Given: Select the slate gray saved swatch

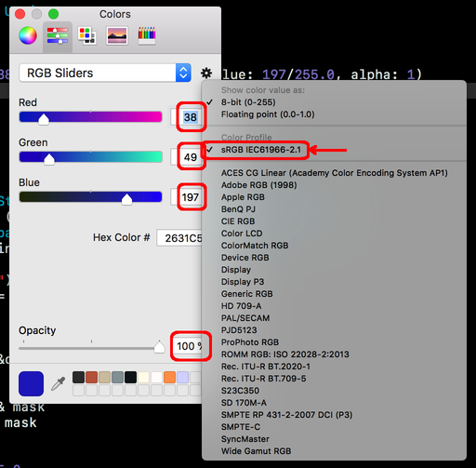Looking at the screenshot, I should [117, 378].
